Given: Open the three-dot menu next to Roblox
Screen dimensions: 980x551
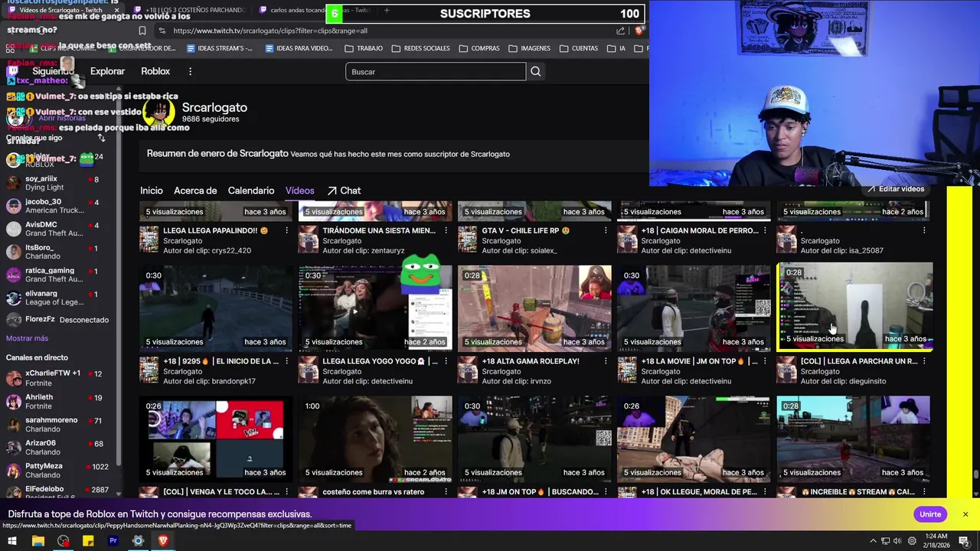Looking at the screenshot, I should [x=190, y=71].
